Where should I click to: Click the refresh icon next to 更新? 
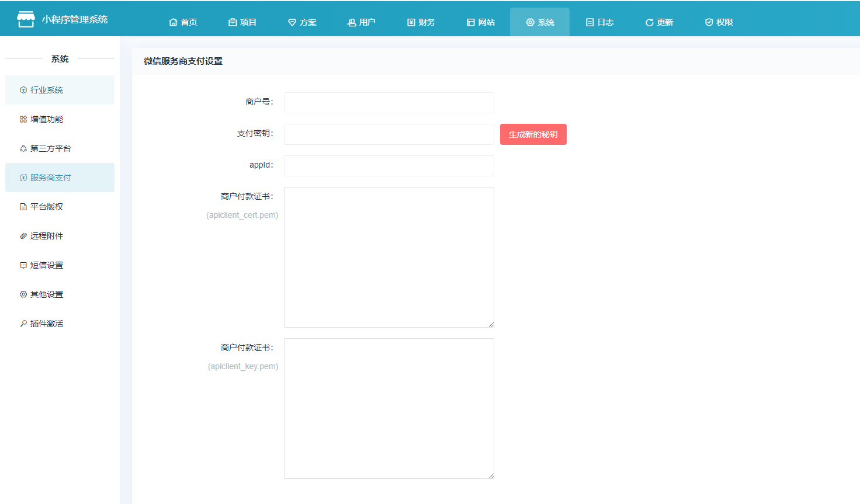[x=649, y=22]
